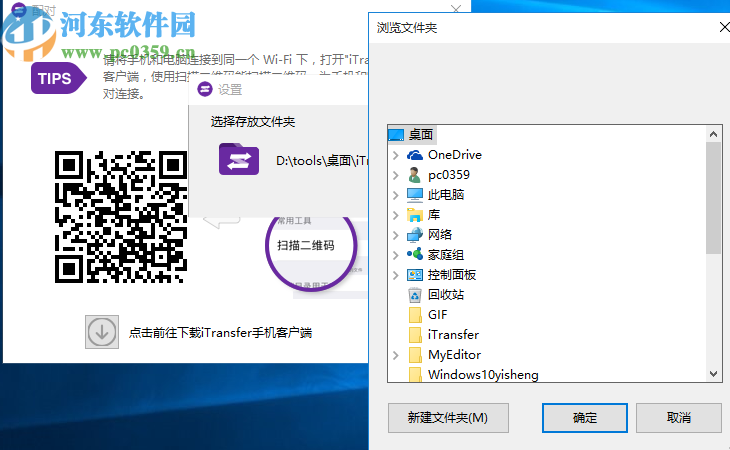Expand the 网络 tree node
Image resolution: width=730 pixels, height=450 pixels.
tap(396, 235)
